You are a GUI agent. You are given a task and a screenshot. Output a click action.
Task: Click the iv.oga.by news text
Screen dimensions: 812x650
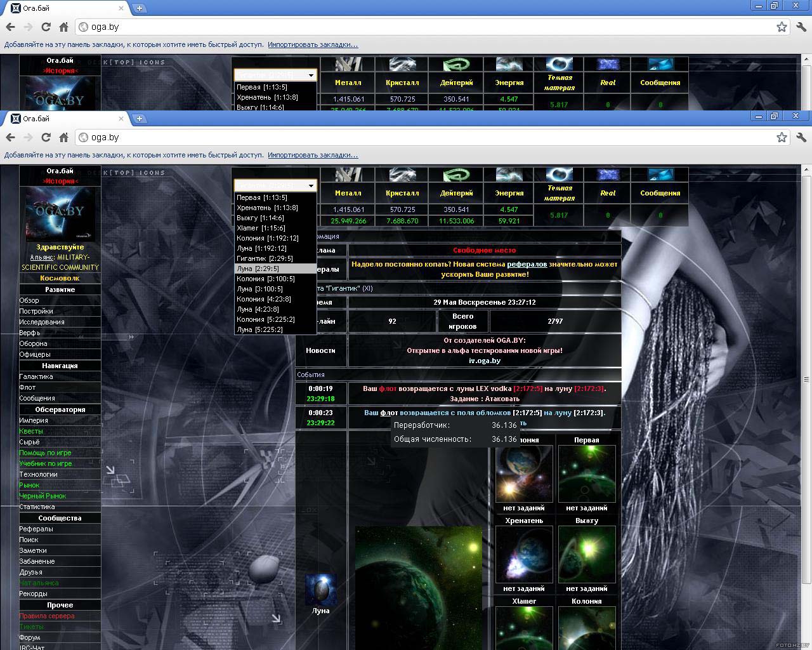(x=485, y=361)
